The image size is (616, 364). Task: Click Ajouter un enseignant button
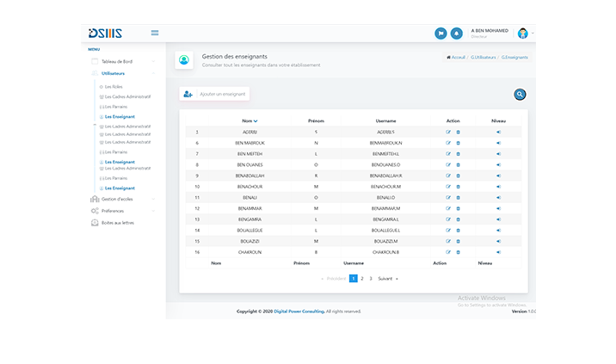(213, 94)
